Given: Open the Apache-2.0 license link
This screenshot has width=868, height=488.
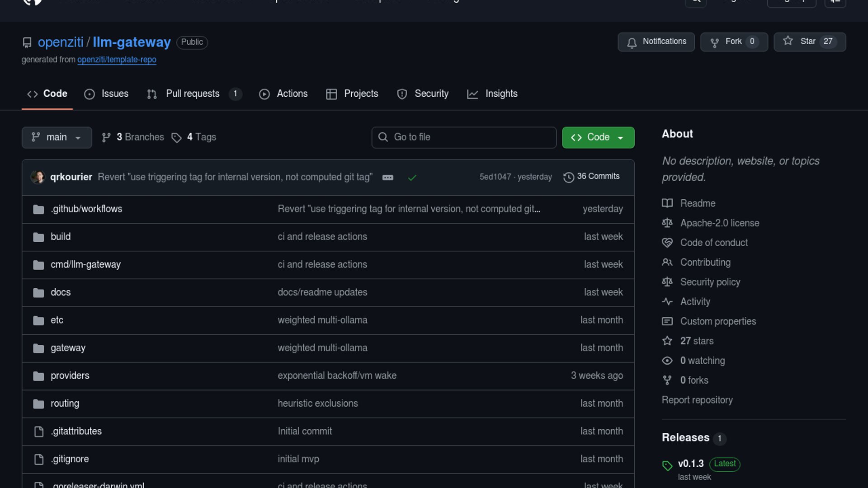Looking at the screenshot, I should tap(719, 223).
